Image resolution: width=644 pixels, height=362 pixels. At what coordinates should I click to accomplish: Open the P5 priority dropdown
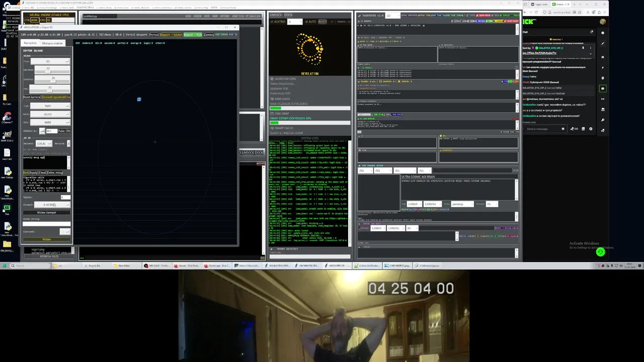click(492, 204)
